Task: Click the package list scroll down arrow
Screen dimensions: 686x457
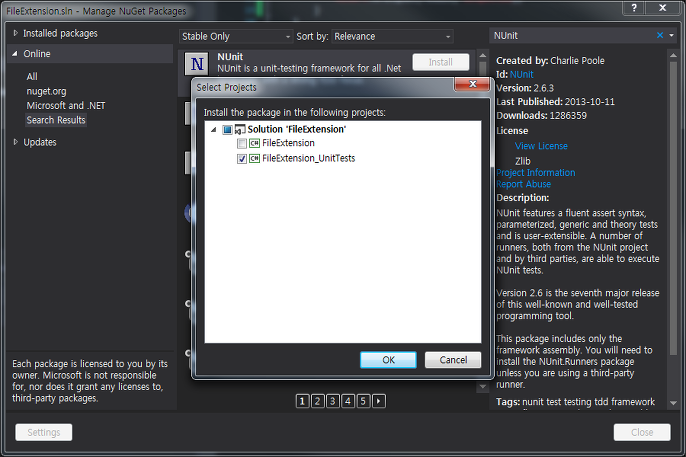Action: coord(483,386)
